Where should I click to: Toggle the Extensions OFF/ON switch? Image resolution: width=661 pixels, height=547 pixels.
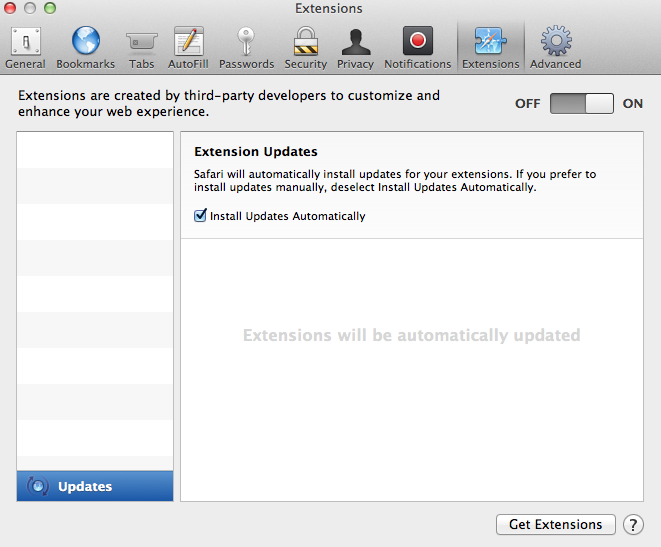tap(582, 103)
